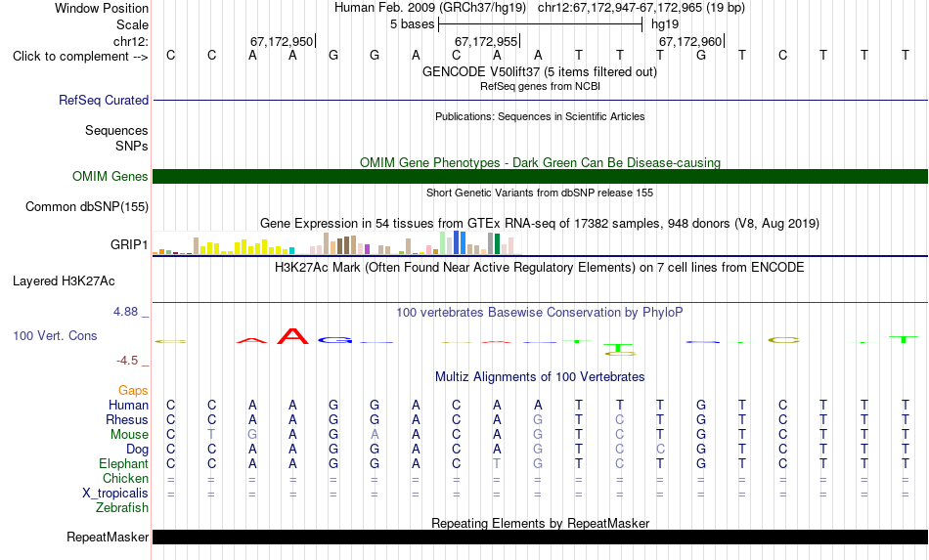
Task: Click the "Repeating Elements by RepeatMasker" title
Action: point(540,523)
